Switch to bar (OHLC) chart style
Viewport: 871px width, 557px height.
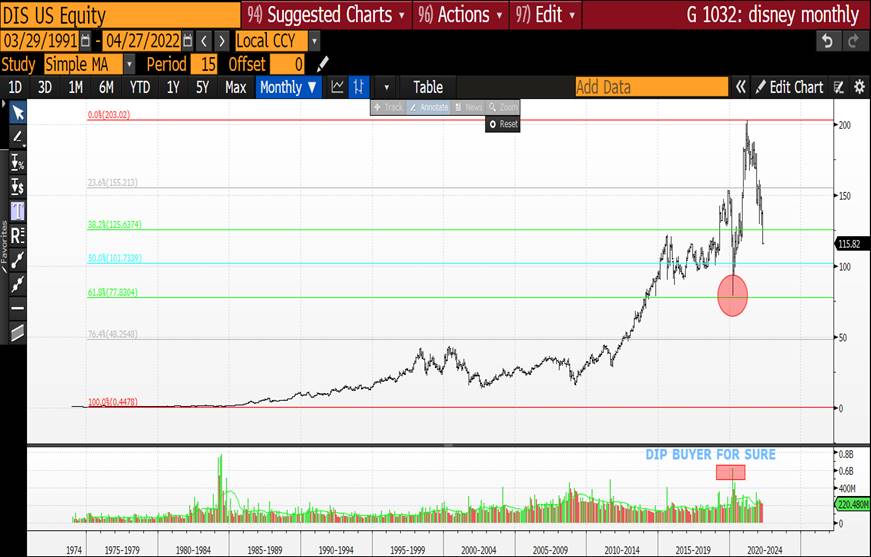point(359,87)
